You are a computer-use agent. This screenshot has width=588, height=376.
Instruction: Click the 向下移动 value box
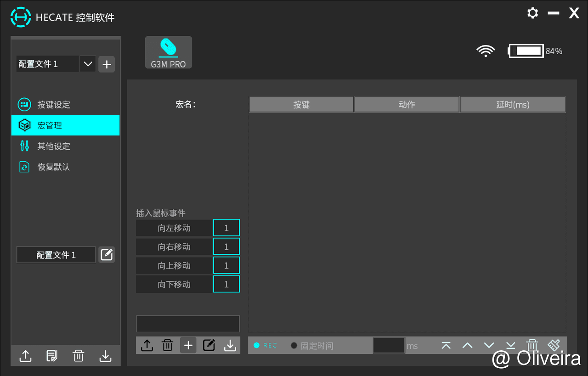click(x=226, y=284)
